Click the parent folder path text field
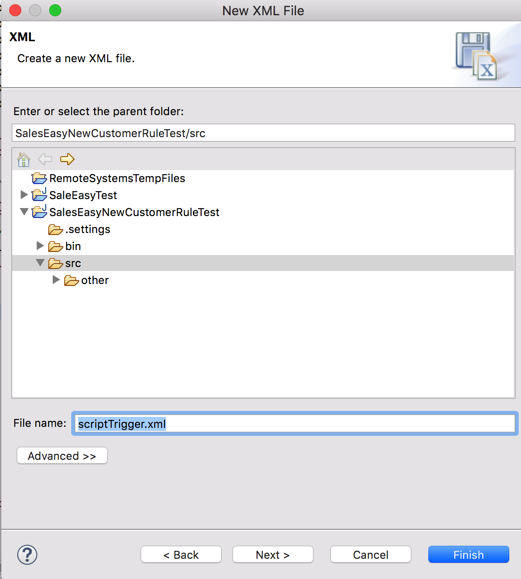Viewport: 521px width, 579px height. pyautogui.click(x=263, y=133)
